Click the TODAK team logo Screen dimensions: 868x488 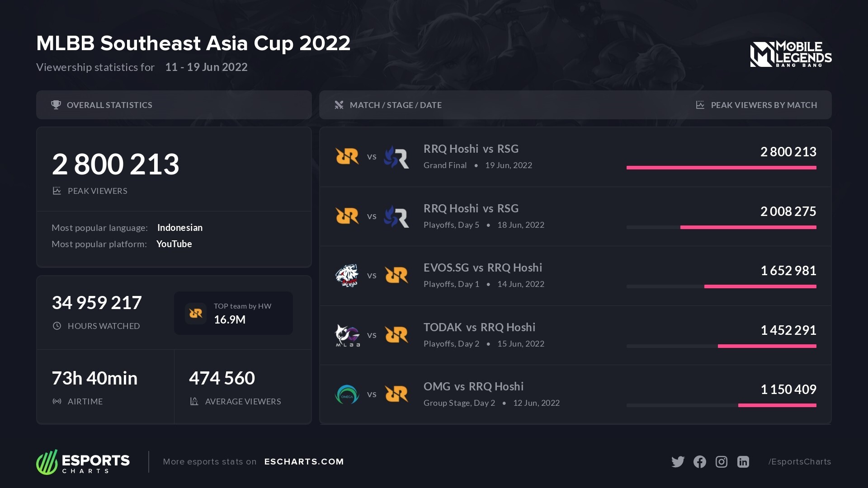pos(347,335)
